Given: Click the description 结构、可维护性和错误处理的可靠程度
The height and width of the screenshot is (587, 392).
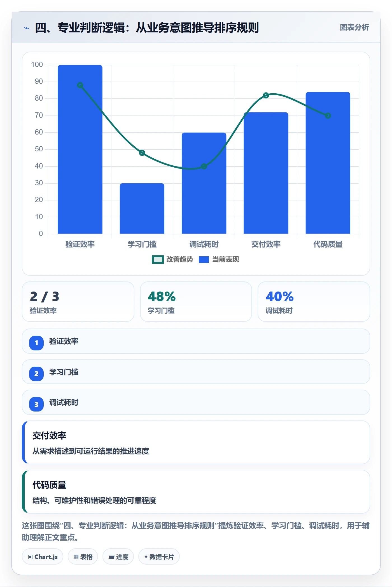Looking at the screenshot, I should (94, 500).
